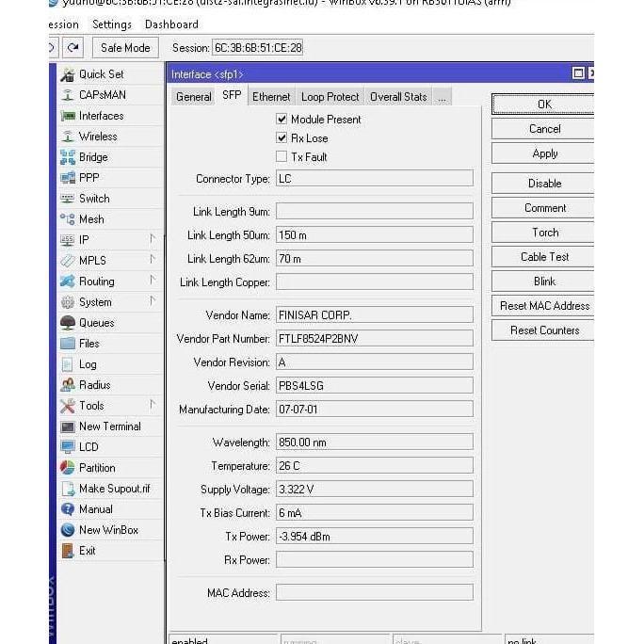Viewport: 644px width, 644px height.
Task: Open the LCD monitor icon
Action: 68,447
